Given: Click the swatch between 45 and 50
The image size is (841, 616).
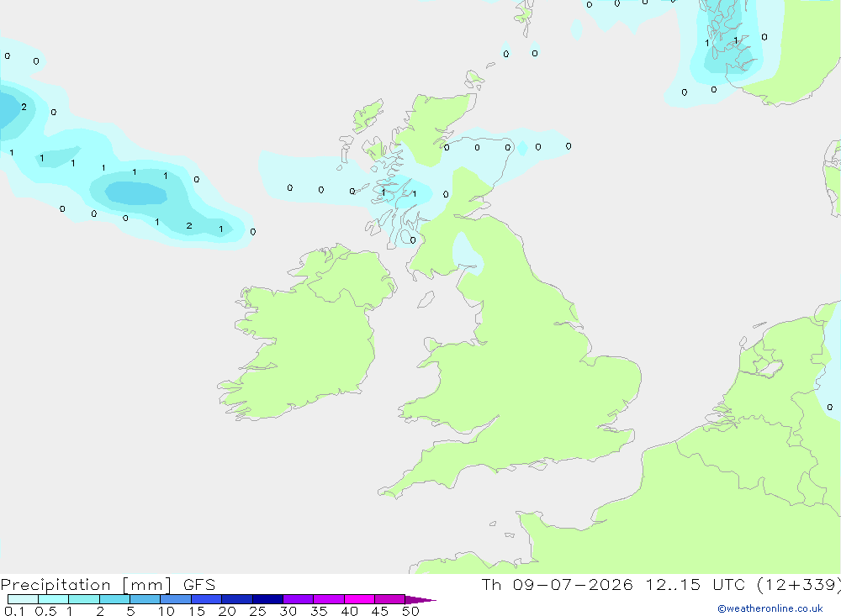Looking at the screenshot, I should 390,599.
